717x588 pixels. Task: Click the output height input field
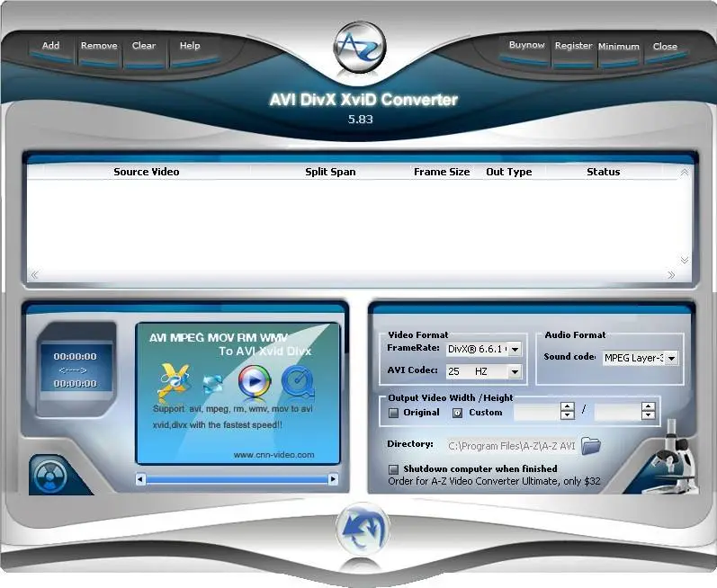pyautogui.click(x=618, y=412)
